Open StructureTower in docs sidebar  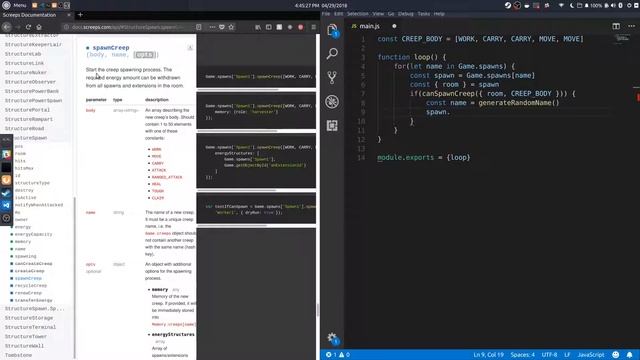click(x=26, y=337)
